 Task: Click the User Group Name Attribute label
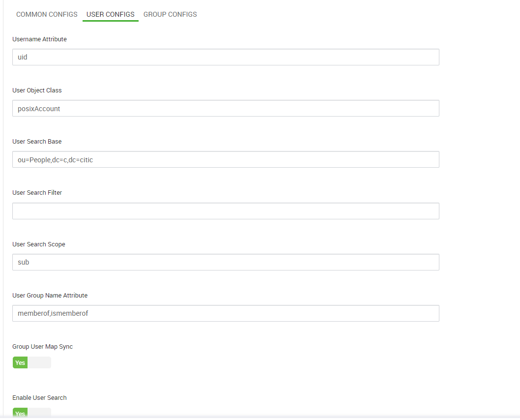(50, 295)
